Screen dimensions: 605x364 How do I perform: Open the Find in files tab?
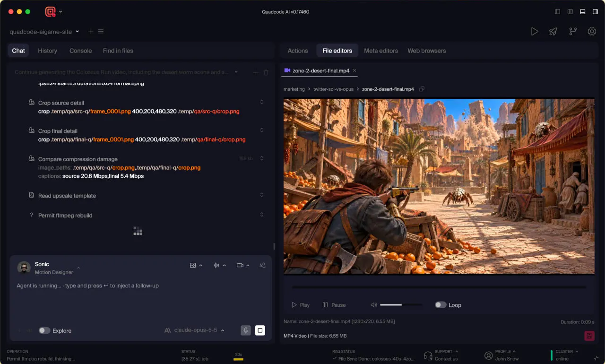click(118, 51)
